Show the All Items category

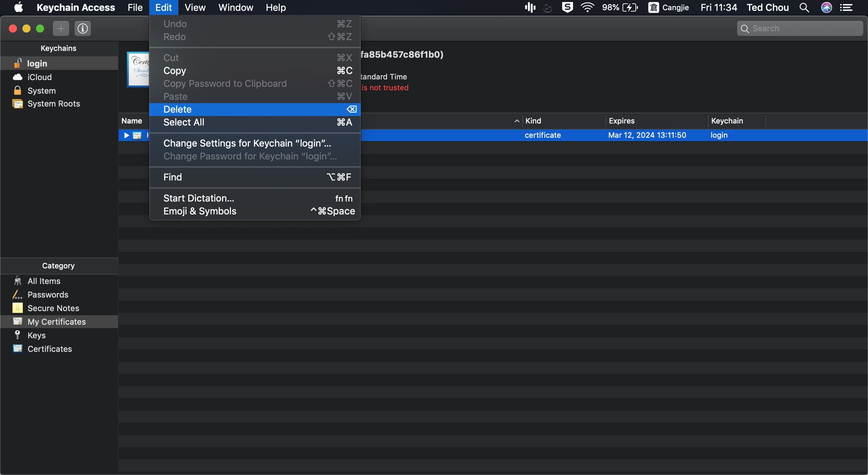pos(59,281)
